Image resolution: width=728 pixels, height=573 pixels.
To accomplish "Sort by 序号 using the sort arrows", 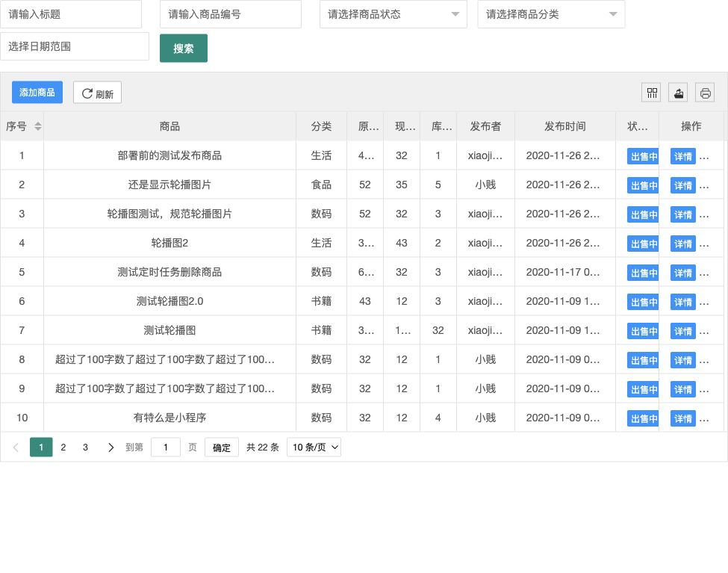I will point(38,126).
